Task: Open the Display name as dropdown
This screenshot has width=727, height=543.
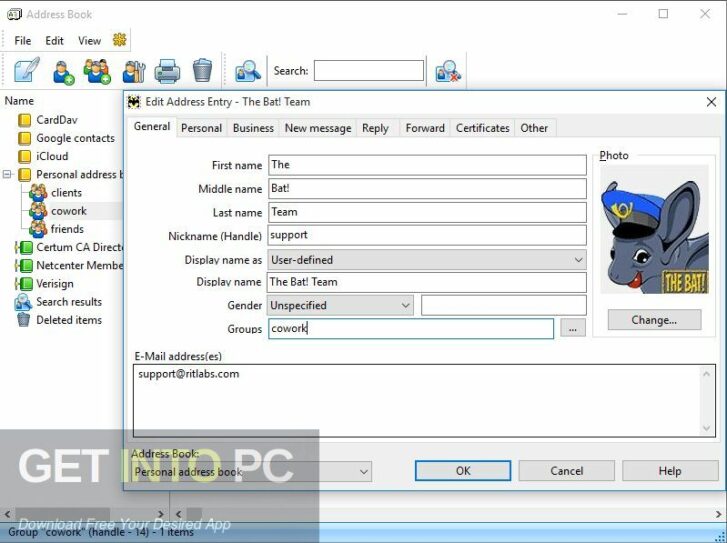Action: coord(578,260)
